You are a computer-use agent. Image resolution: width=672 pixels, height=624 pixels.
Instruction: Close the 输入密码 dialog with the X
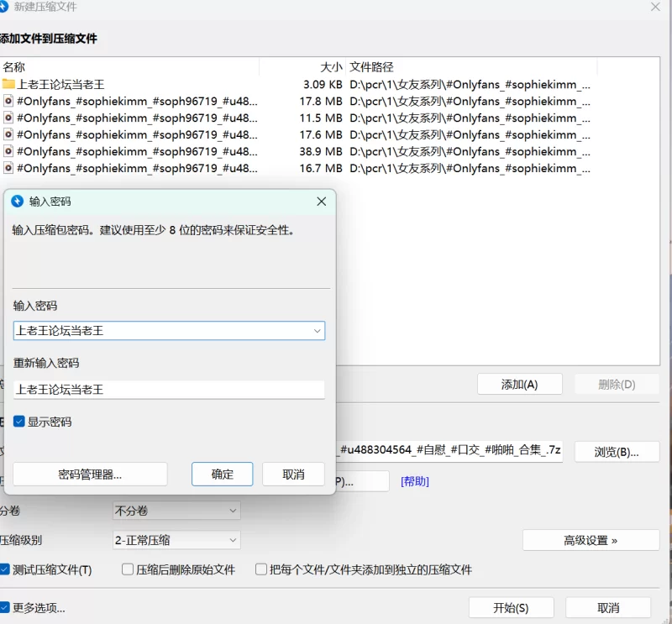321,202
